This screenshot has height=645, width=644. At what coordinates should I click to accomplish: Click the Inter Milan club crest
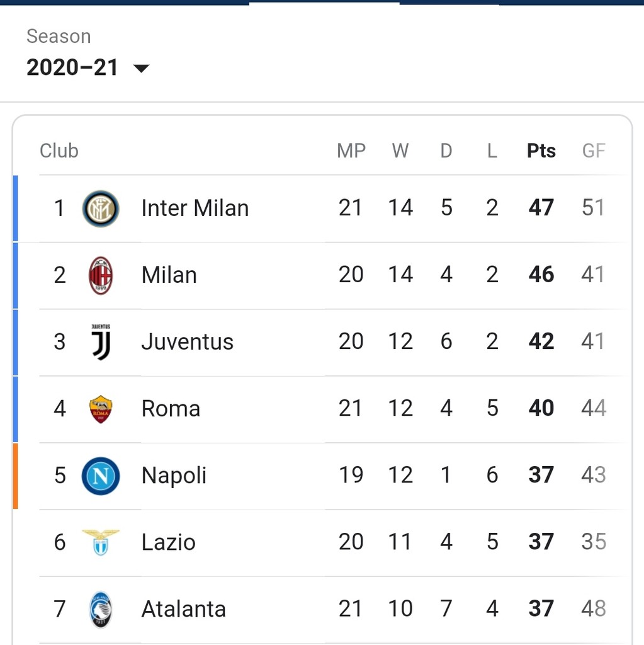(x=101, y=208)
